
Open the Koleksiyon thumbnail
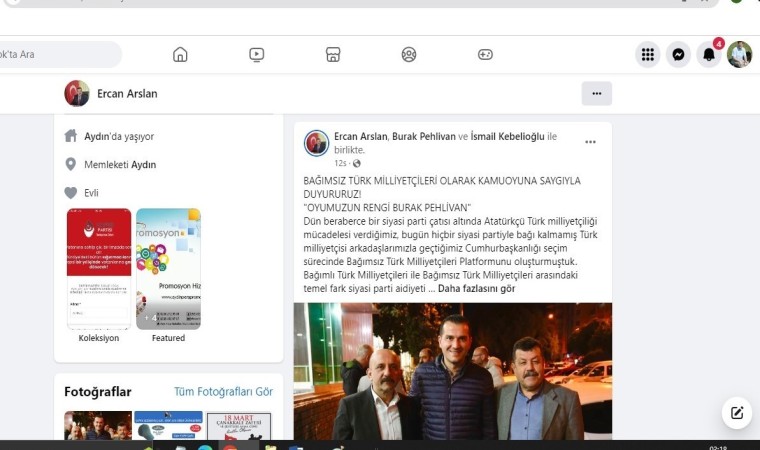(x=99, y=269)
